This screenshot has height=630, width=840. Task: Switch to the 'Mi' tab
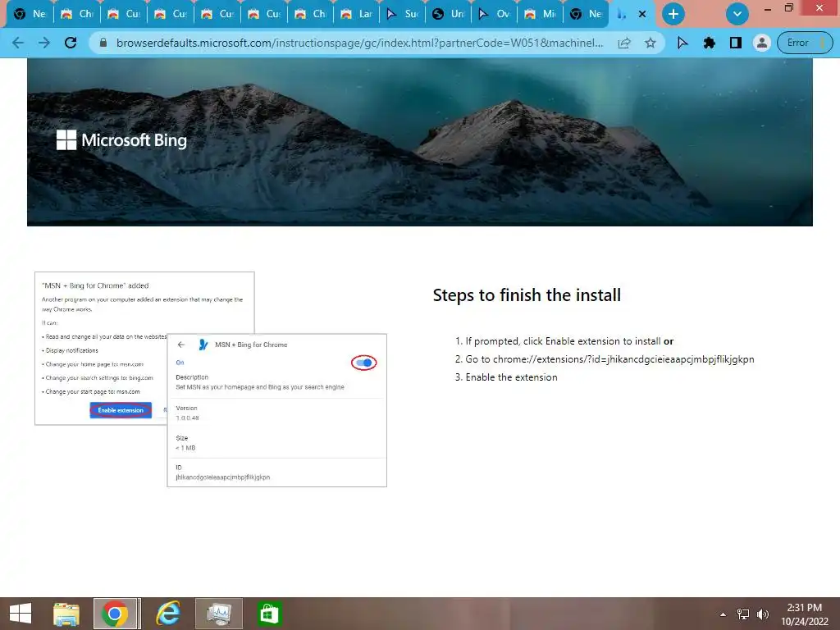click(x=541, y=14)
